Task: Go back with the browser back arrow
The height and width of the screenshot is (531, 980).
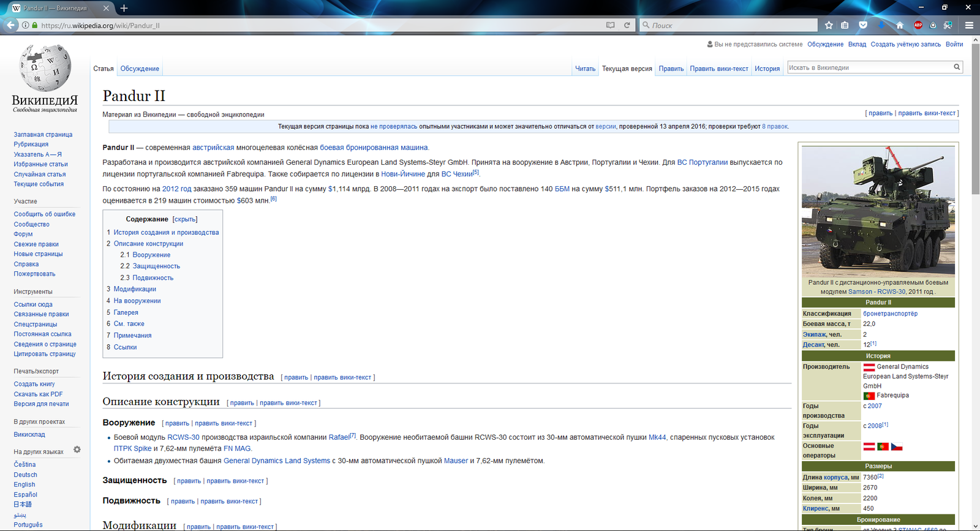Action: (10, 25)
